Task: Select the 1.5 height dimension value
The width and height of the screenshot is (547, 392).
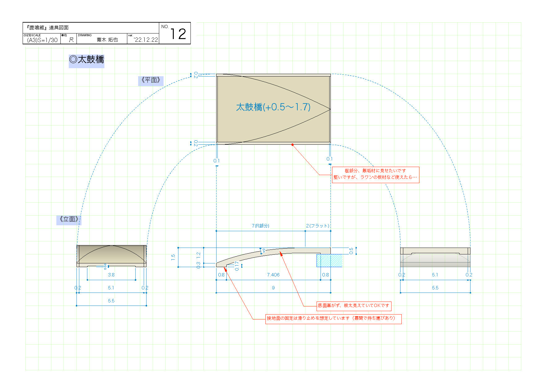Action: point(173,257)
